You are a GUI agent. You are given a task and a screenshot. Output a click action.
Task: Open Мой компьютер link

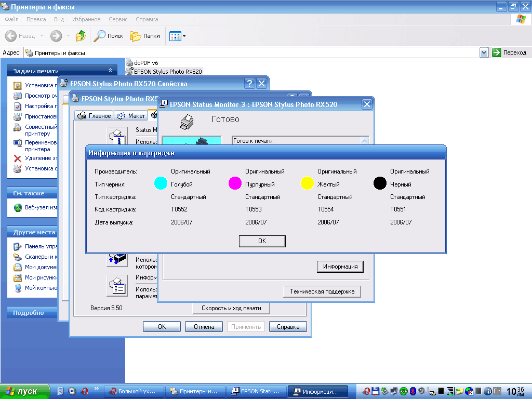(x=35, y=288)
